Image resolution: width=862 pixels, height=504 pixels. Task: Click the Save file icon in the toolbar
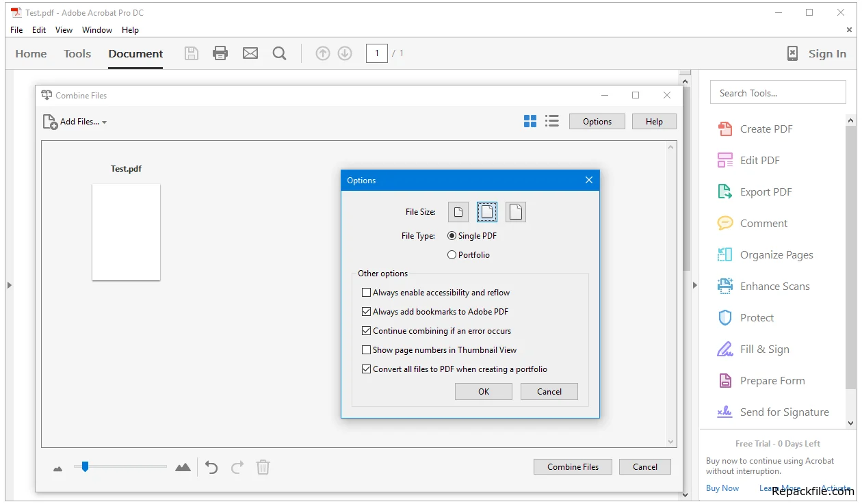click(x=192, y=53)
